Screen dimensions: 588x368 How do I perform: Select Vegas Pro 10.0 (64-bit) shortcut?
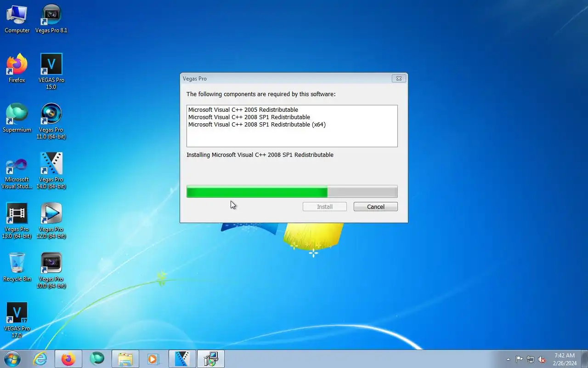coord(51,270)
